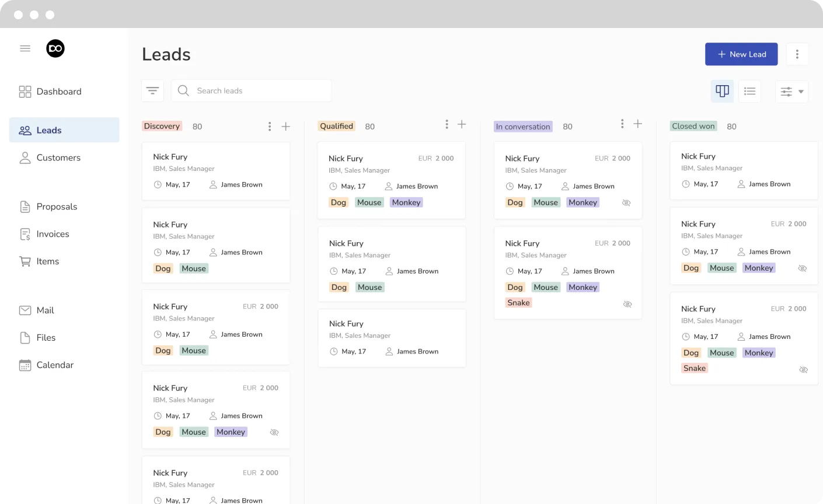This screenshot has width=823, height=504.
Task: Open the Calendar from the sidebar
Action: tap(55, 365)
